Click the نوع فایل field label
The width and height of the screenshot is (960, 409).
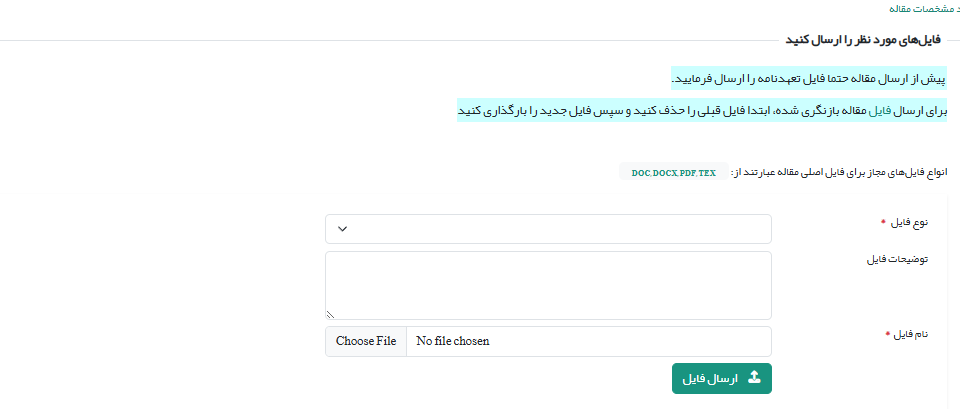tap(910, 222)
